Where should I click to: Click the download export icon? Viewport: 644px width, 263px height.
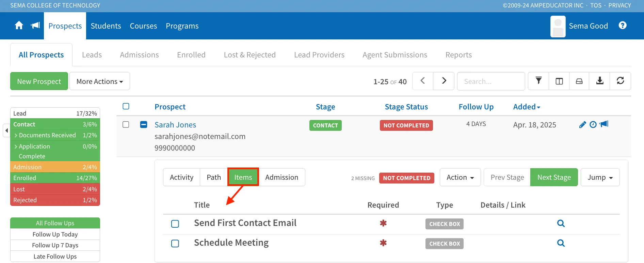tap(600, 81)
